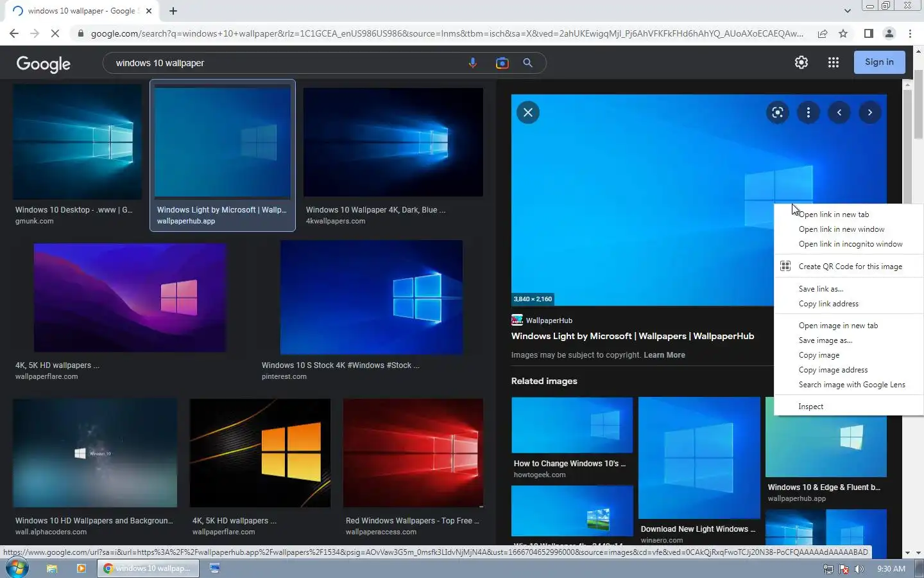
Task: Bookmark this page with the star icon
Action: click(843, 33)
